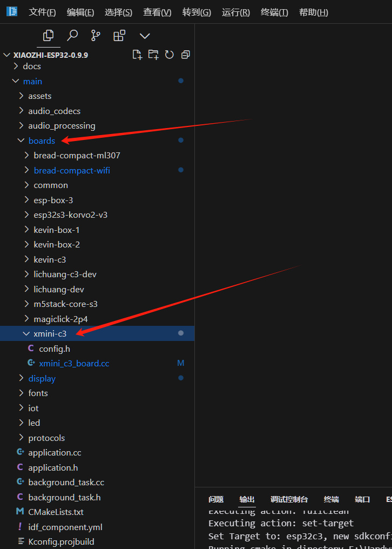Collapse the boards folder

pos(41,140)
